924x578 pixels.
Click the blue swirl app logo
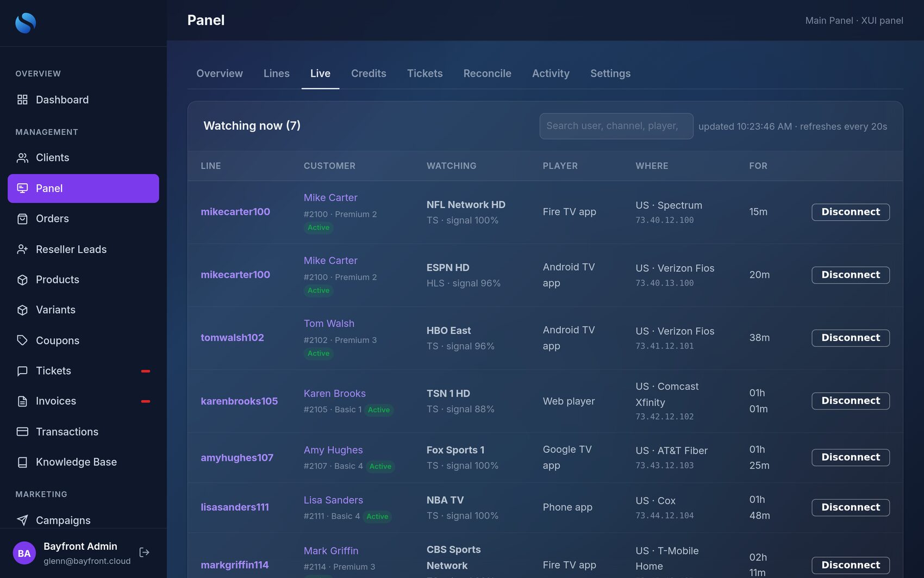tap(26, 23)
